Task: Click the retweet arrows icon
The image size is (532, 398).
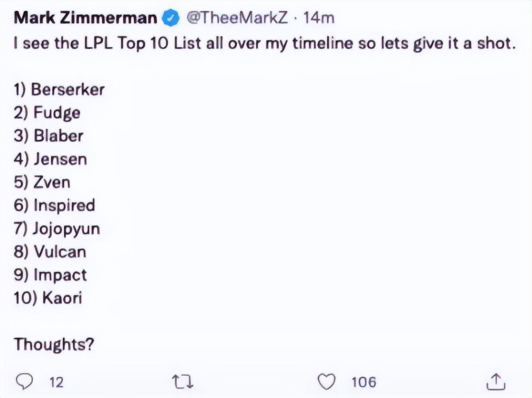Action: click(183, 381)
